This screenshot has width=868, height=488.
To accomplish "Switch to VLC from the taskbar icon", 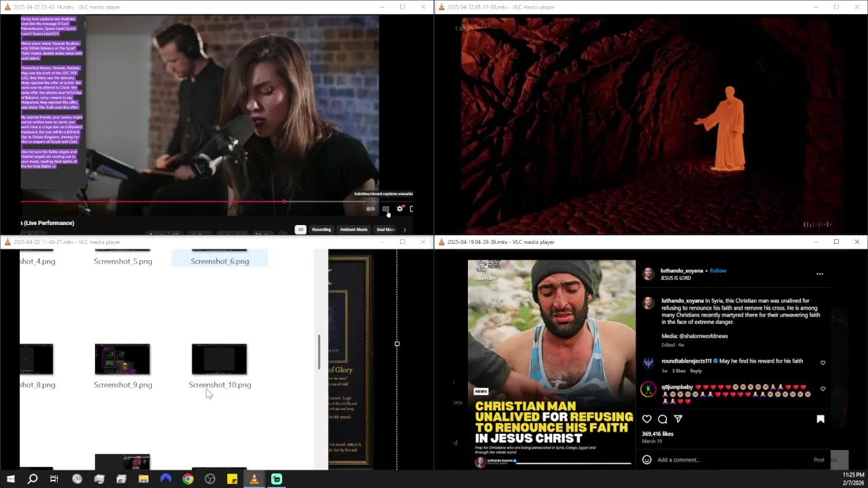I will pos(254,479).
